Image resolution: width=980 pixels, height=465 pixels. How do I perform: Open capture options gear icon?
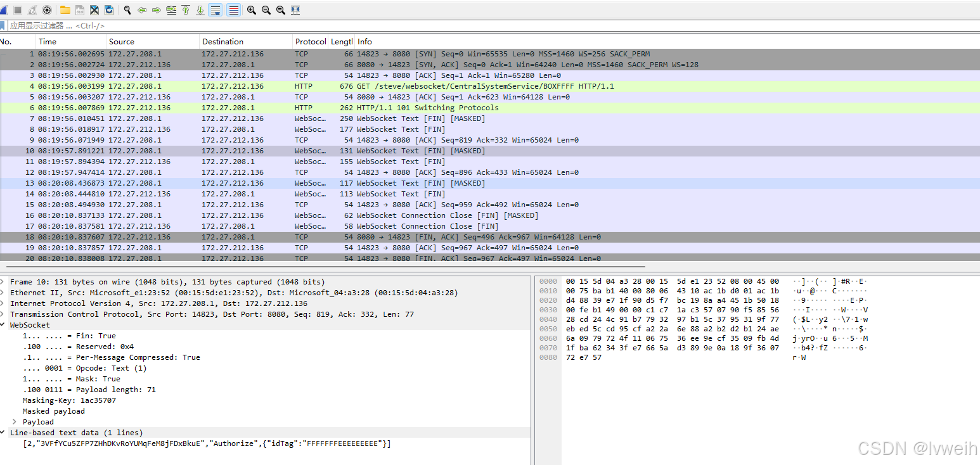coord(47,10)
